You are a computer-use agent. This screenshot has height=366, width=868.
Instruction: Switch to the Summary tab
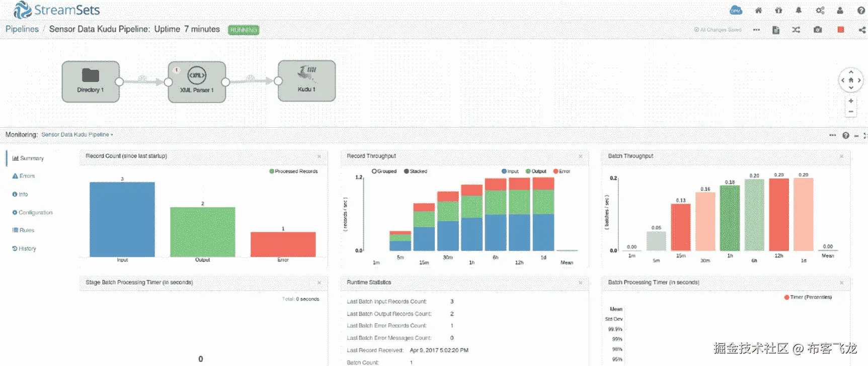pyautogui.click(x=28, y=158)
